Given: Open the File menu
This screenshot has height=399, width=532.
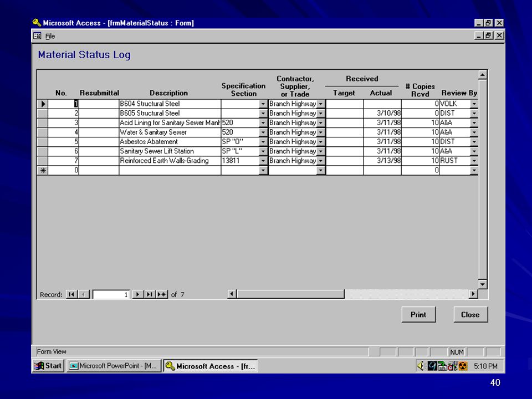Looking at the screenshot, I should coord(50,36).
